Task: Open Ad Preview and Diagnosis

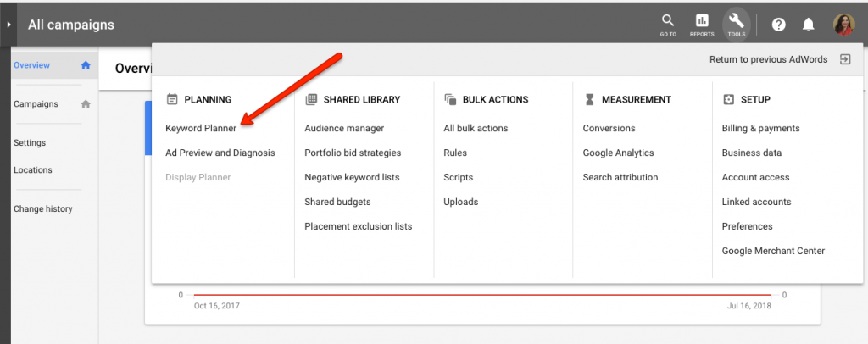Action: click(220, 153)
